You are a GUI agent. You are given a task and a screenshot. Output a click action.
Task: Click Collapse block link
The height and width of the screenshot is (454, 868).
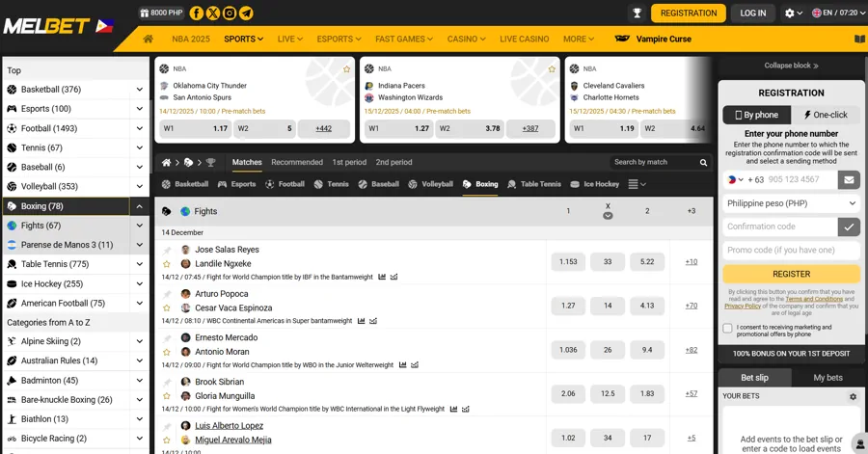[x=791, y=66]
